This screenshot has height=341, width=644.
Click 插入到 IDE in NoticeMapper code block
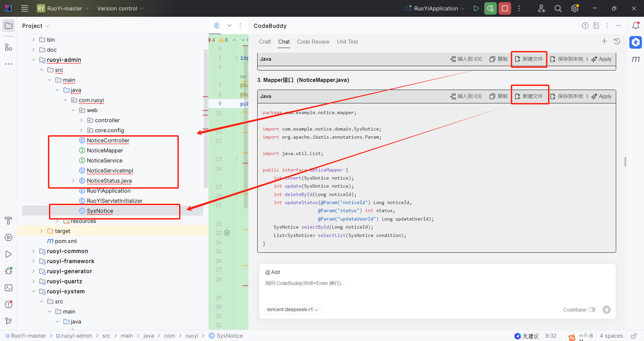[x=466, y=96]
